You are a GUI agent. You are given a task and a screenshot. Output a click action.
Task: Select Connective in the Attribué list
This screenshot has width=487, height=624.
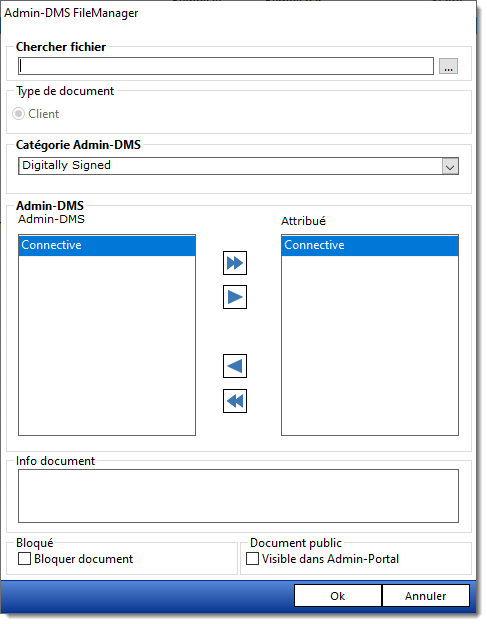[370, 245]
